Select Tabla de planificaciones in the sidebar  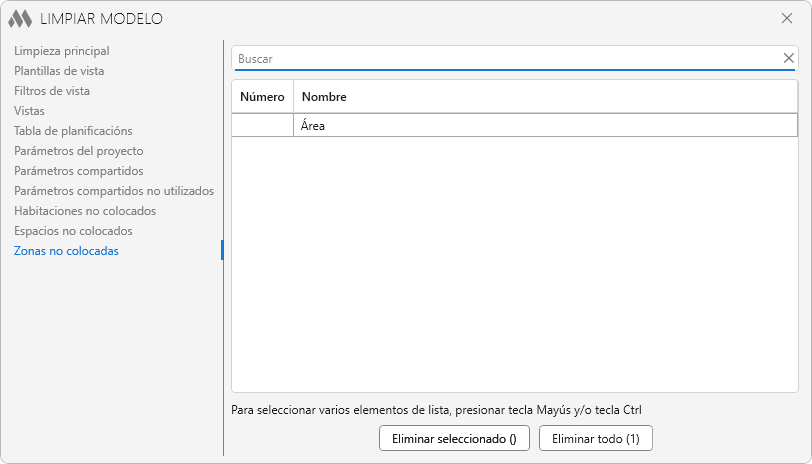point(73,131)
